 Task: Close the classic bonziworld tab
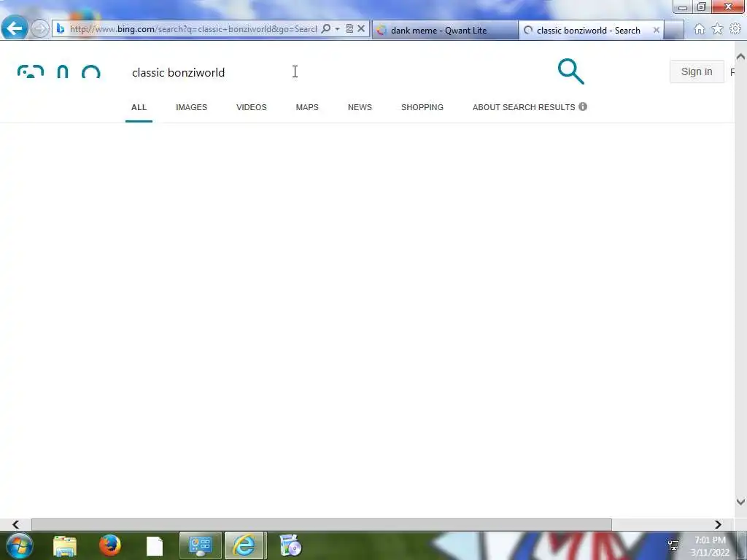pos(656,30)
